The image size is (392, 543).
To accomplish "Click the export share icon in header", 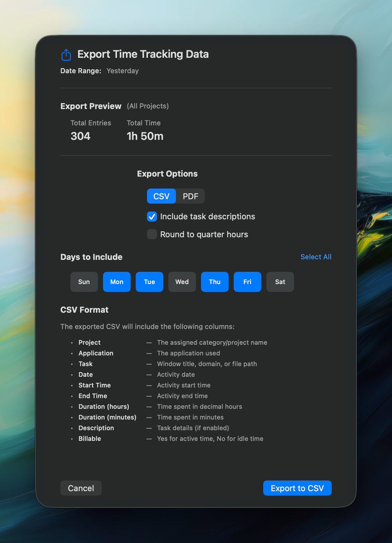I will coord(66,55).
